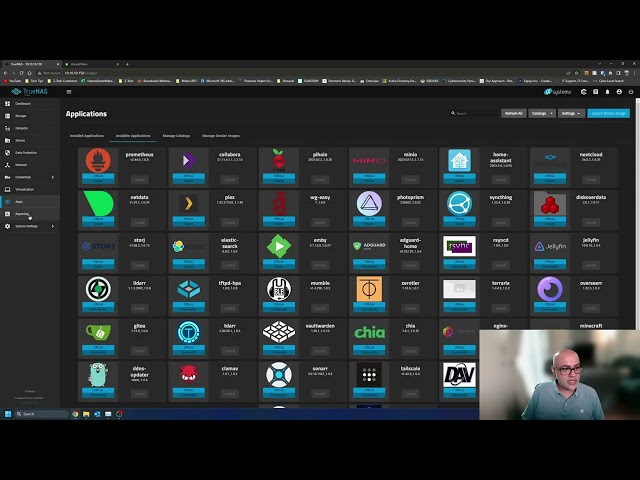
Task: Expand the System Settings sidebar submenu
Action: [53, 226]
